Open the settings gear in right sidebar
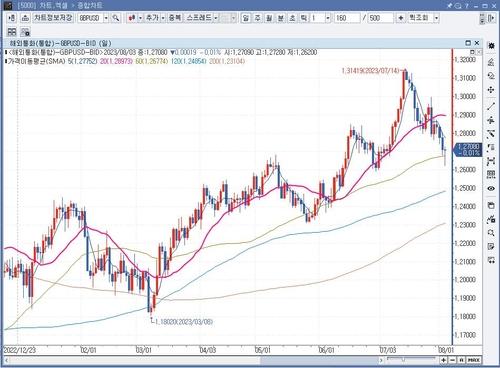Viewport: 500px width, 368px height. point(491,45)
